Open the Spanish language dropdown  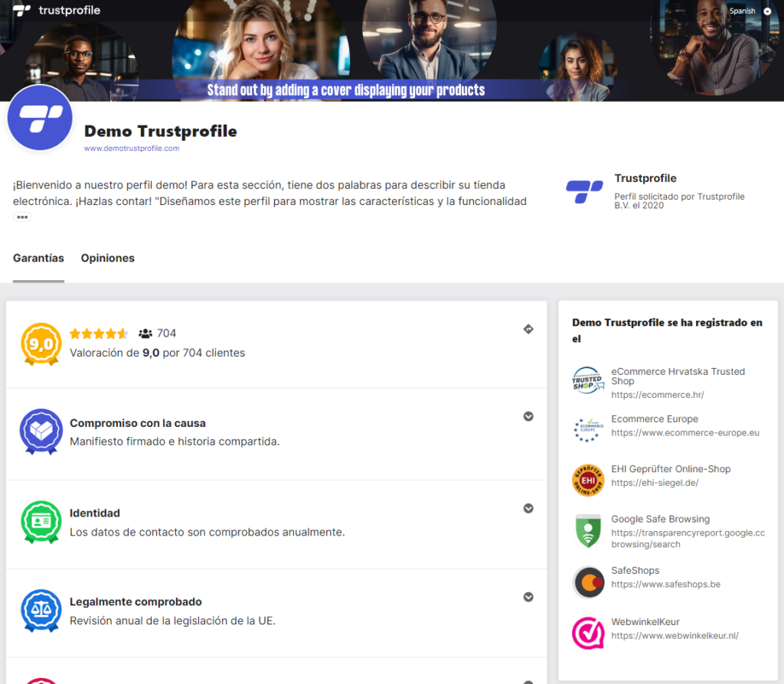click(750, 11)
